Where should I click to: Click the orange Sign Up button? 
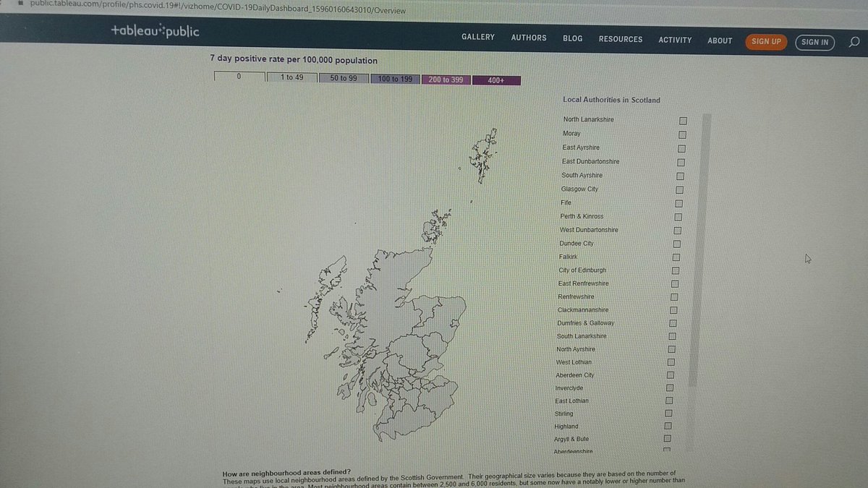pyautogui.click(x=765, y=41)
